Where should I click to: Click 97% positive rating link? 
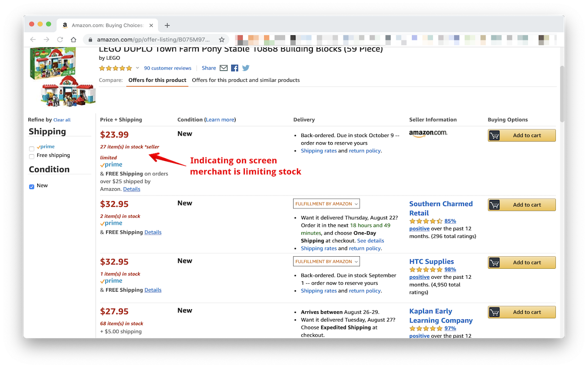click(450, 328)
